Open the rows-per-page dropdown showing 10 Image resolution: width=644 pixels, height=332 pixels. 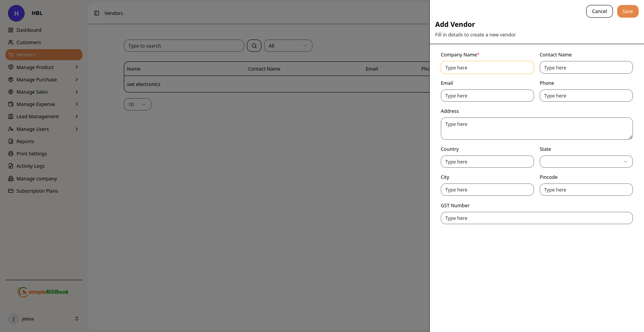[137, 104]
